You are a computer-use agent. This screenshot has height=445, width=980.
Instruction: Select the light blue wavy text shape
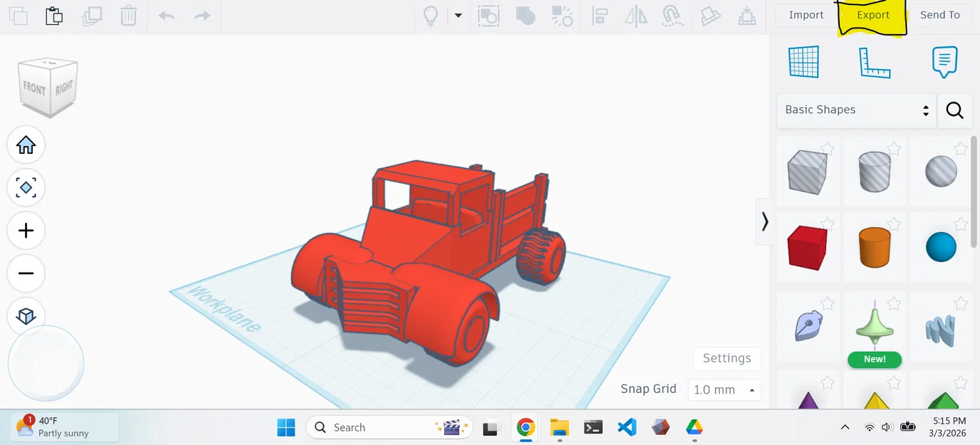pos(941,330)
